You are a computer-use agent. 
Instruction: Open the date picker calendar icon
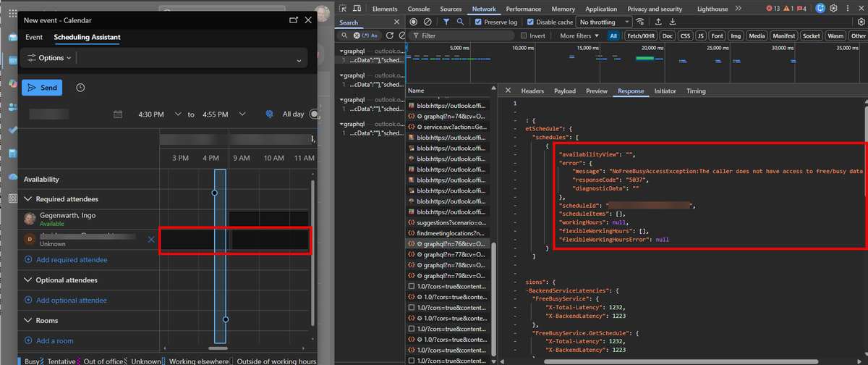coord(118,114)
